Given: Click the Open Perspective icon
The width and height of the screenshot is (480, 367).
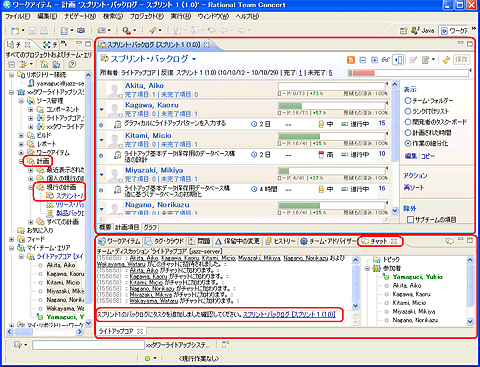Looking at the screenshot, I should click(403, 31).
